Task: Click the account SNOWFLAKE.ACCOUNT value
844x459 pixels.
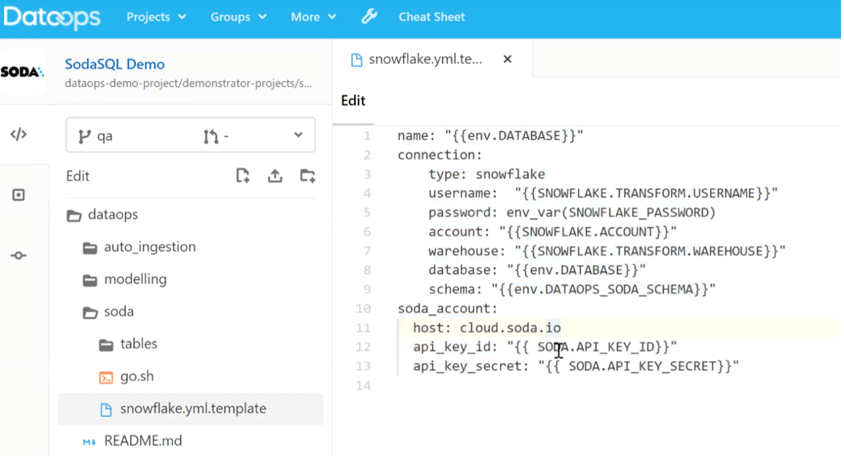Action: 588,232
